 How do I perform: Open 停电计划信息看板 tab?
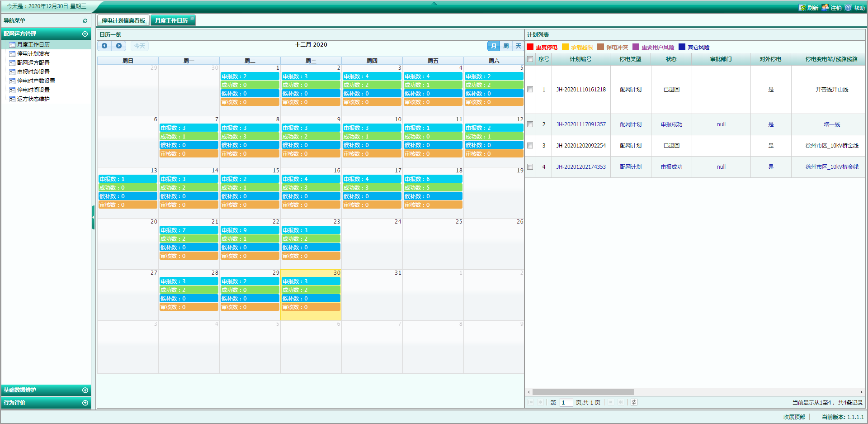pos(123,21)
